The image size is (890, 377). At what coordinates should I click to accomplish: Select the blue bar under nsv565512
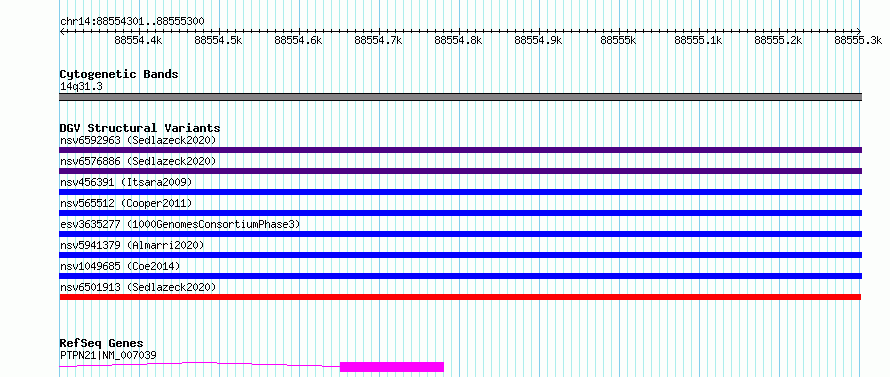tap(460, 213)
